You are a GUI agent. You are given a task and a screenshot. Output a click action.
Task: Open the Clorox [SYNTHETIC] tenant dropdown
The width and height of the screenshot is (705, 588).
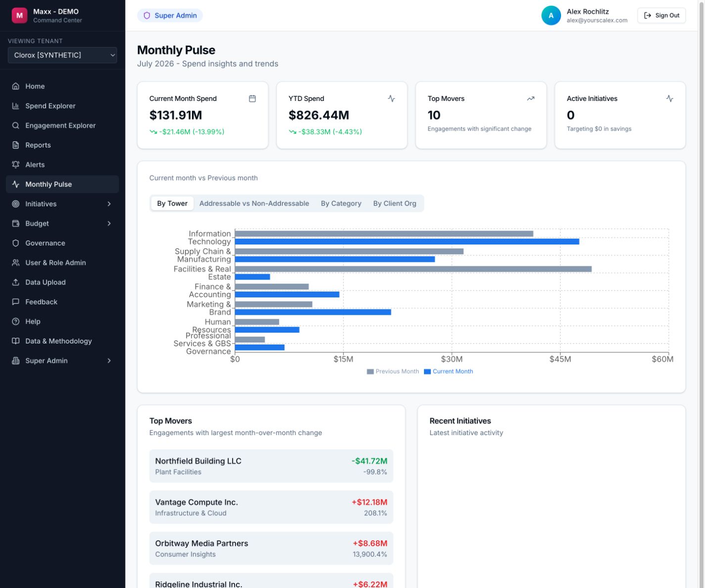(x=62, y=55)
